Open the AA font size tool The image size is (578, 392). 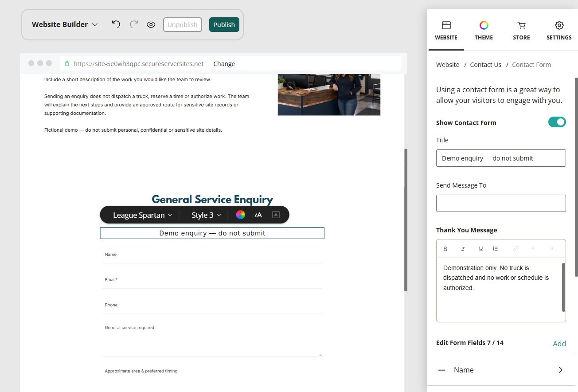click(x=258, y=215)
